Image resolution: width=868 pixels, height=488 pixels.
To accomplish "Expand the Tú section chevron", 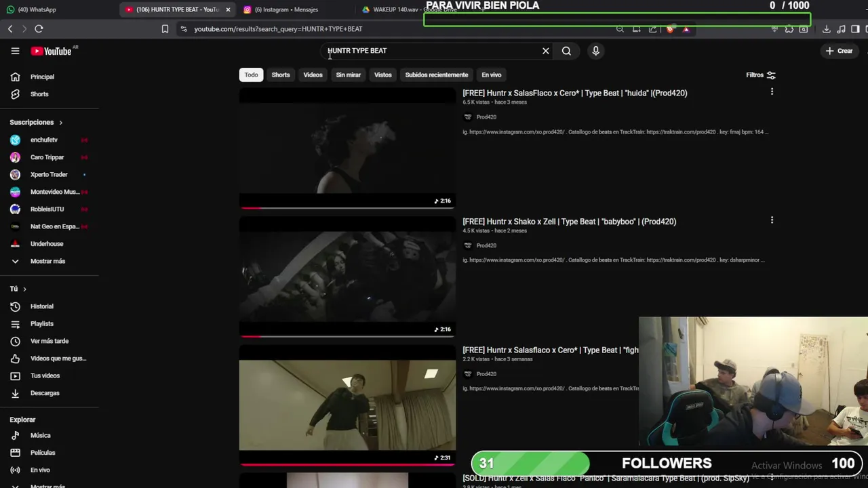I will point(24,289).
